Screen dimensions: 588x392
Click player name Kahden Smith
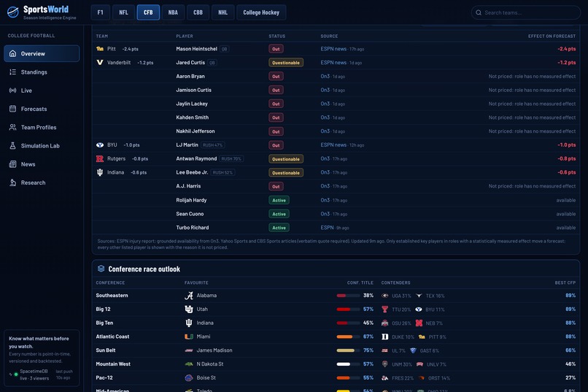pos(193,118)
